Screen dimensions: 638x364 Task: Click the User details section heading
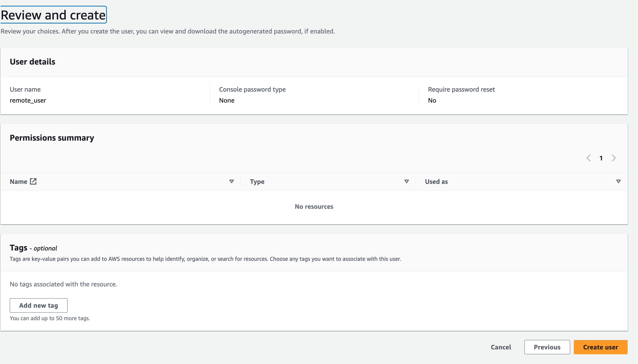click(x=33, y=62)
